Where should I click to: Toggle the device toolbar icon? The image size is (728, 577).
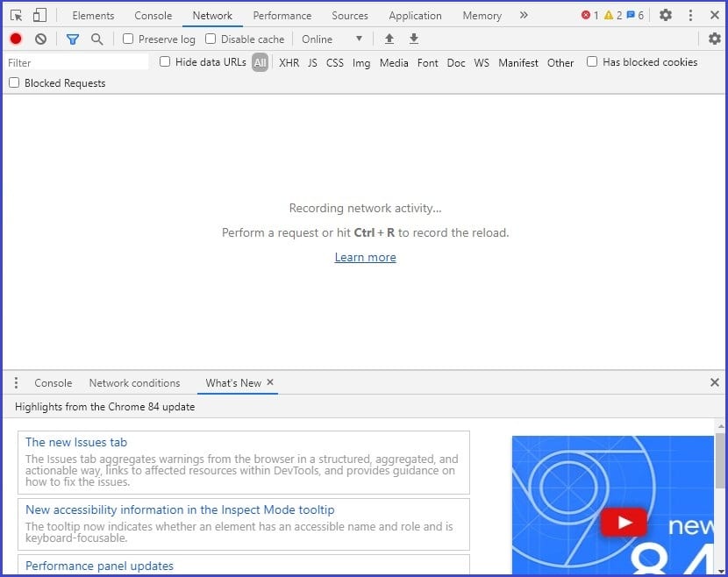(40, 15)
